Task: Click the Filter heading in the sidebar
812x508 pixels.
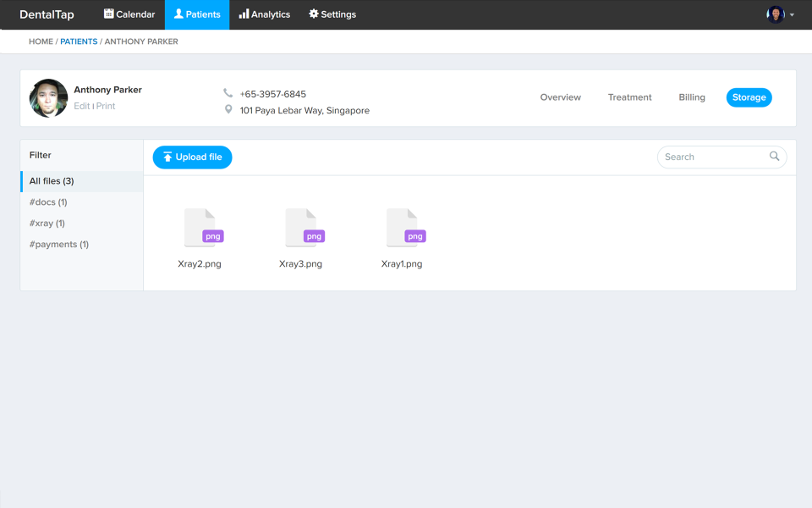Action: (41, 155)
